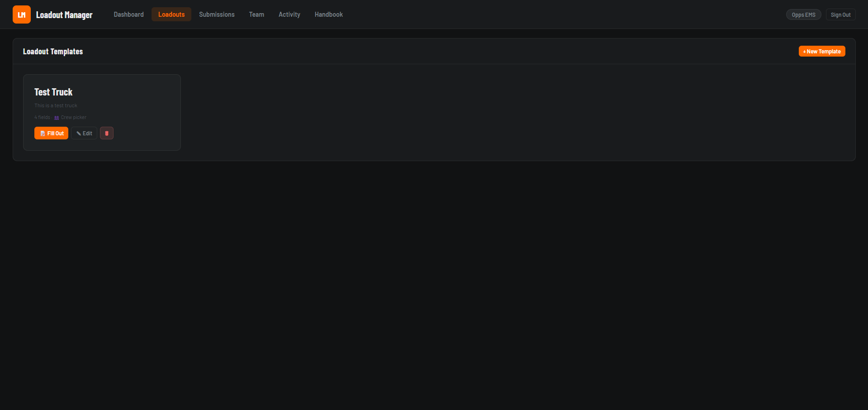Click the 'Crew picker' text label
868x410 pixels.
click(x=74, y=118)
